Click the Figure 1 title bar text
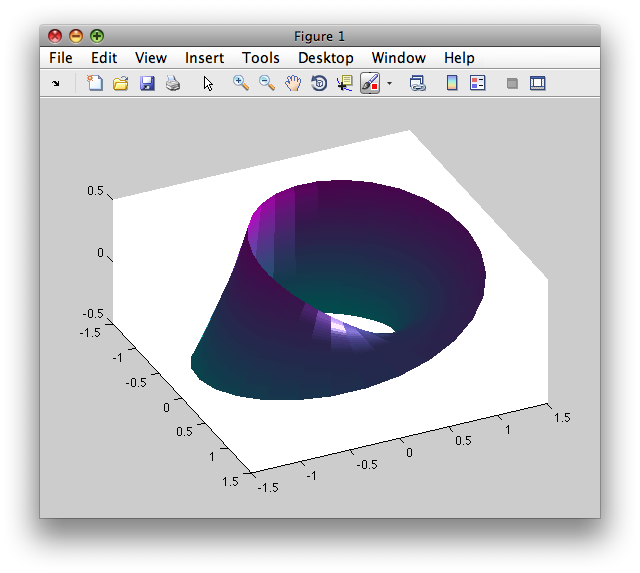The image size is (640, 573). click(x=320, y=36)
